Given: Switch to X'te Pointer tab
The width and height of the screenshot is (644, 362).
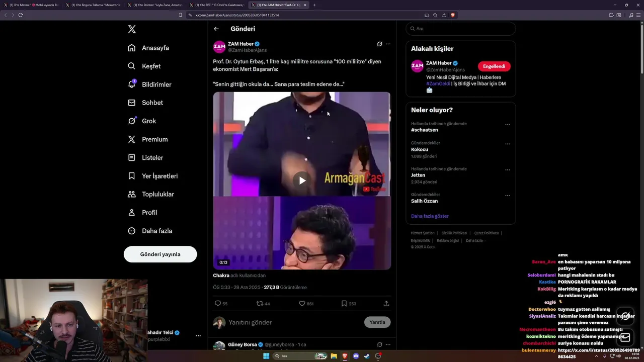Looking at the screenshot, I should [156, 5].
